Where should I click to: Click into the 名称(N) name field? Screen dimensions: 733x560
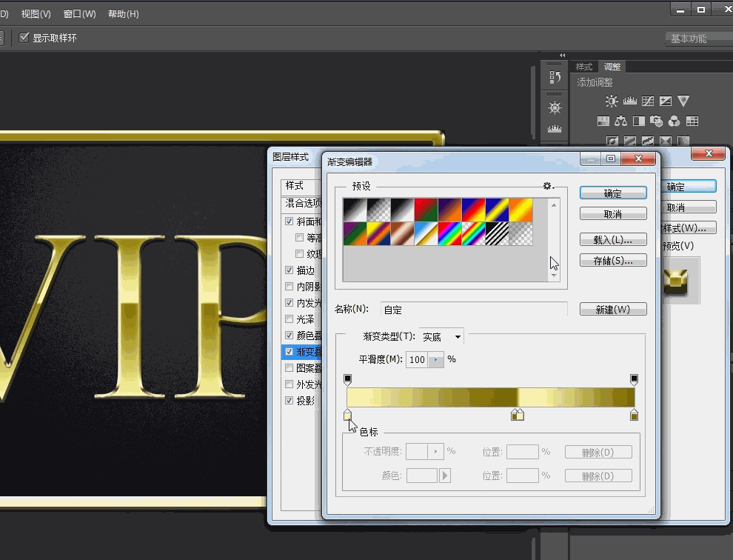pos(474,309)
